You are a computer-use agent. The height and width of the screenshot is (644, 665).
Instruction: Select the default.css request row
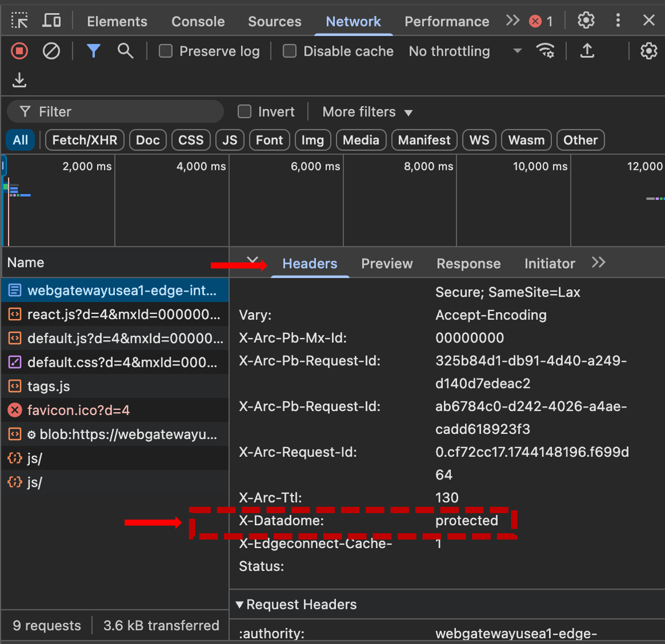[x=115, y=363]
